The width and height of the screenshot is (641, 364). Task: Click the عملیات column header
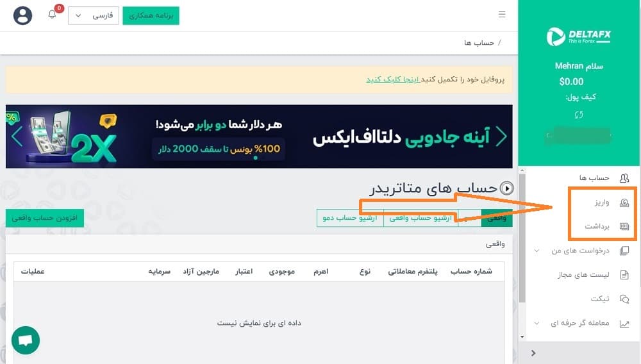pos(32,271)
